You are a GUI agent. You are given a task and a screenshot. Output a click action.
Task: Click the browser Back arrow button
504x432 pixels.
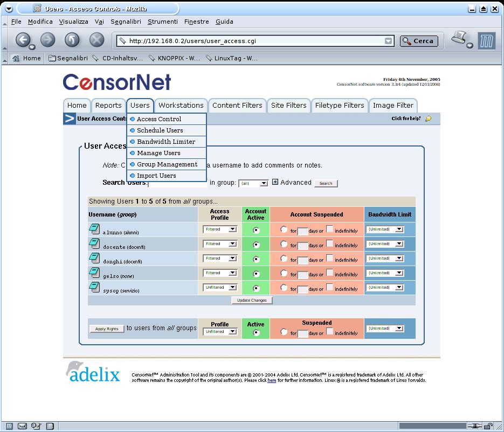pyautogui.click(x=23, y=40)
